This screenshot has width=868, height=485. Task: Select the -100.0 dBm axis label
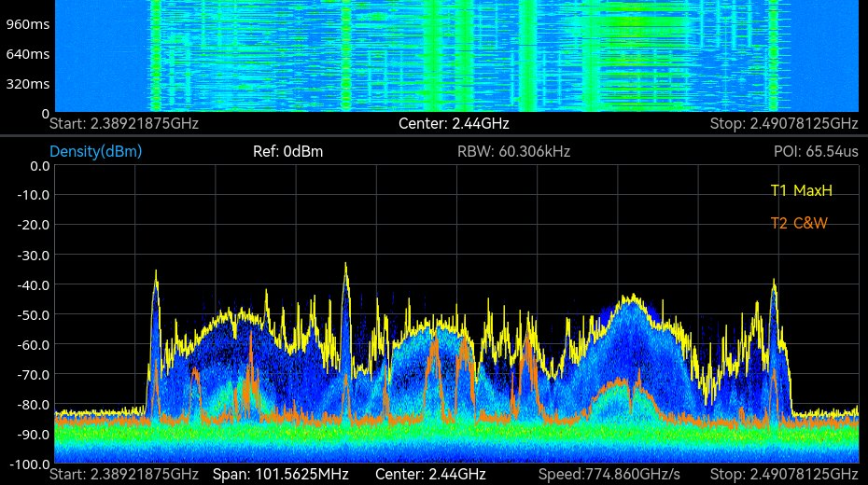[29, 464]
